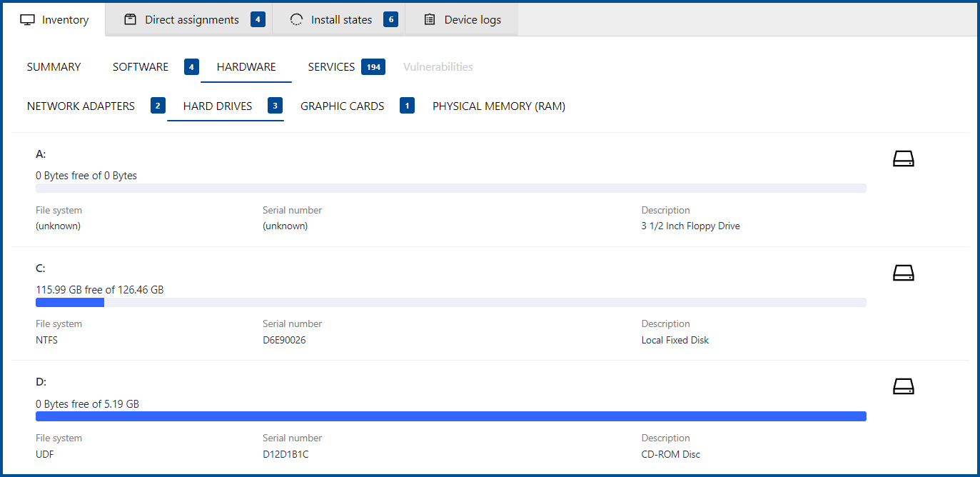This screenshot has height=477, width=980.
Task: Click the dashed circle Install states icon
Action: 296,20
